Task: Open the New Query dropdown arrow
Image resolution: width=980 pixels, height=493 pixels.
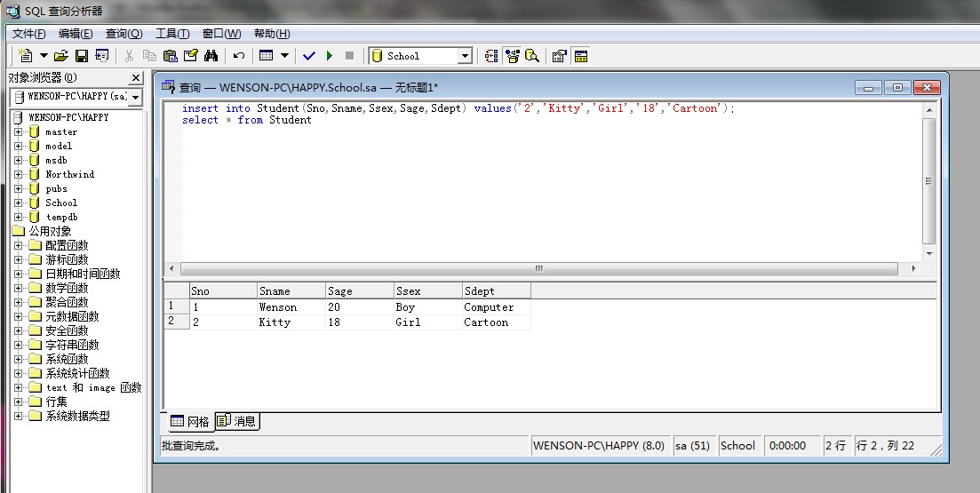Action: click(44, 56)
